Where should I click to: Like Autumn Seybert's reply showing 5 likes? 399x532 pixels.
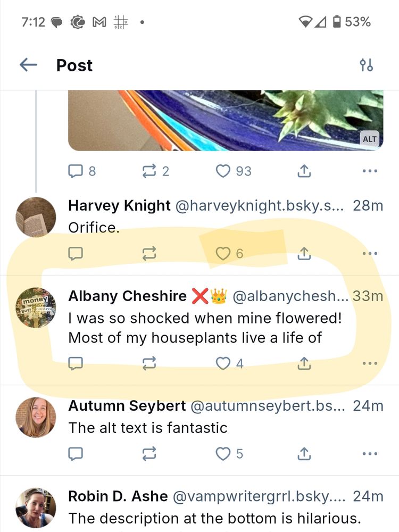coord(222,454)
